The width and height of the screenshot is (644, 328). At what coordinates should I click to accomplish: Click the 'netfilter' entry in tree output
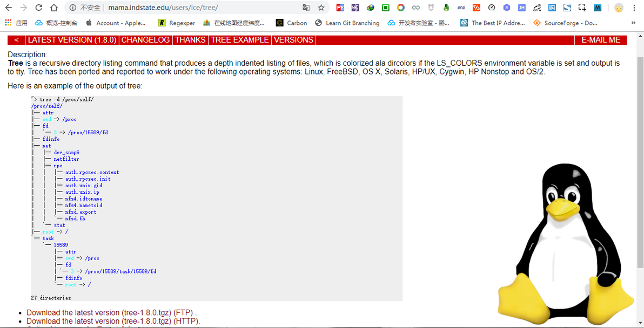pos(66,159)
